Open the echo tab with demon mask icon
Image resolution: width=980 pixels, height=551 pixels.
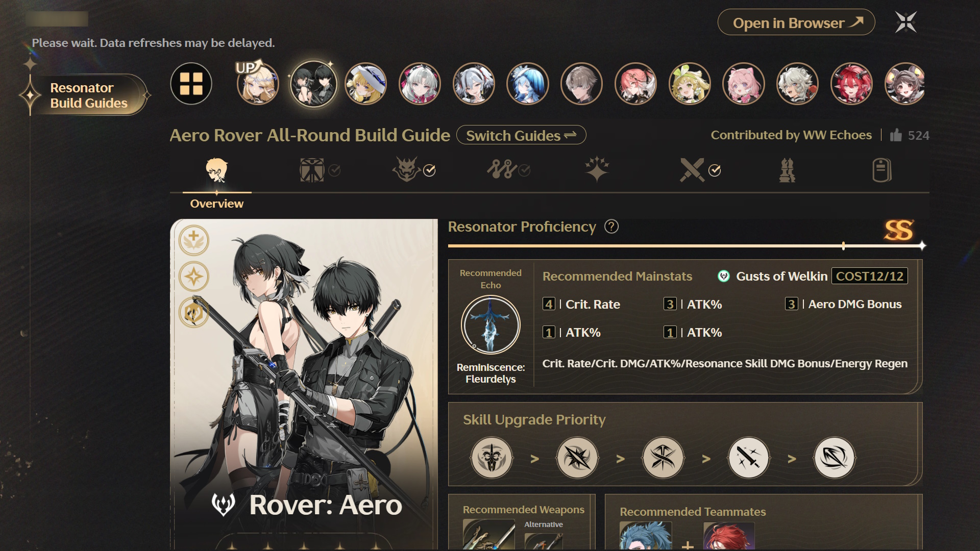[x=406, y=169]
